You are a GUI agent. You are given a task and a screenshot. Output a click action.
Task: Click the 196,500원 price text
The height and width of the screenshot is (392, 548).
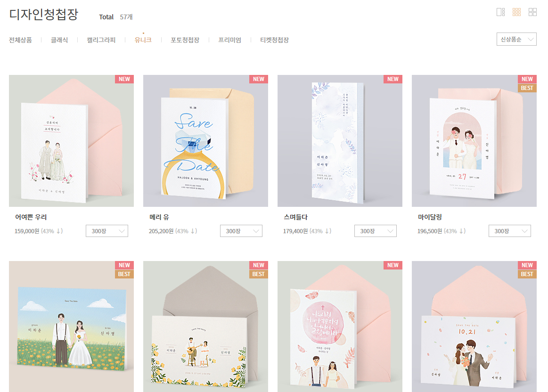(430, 231)
